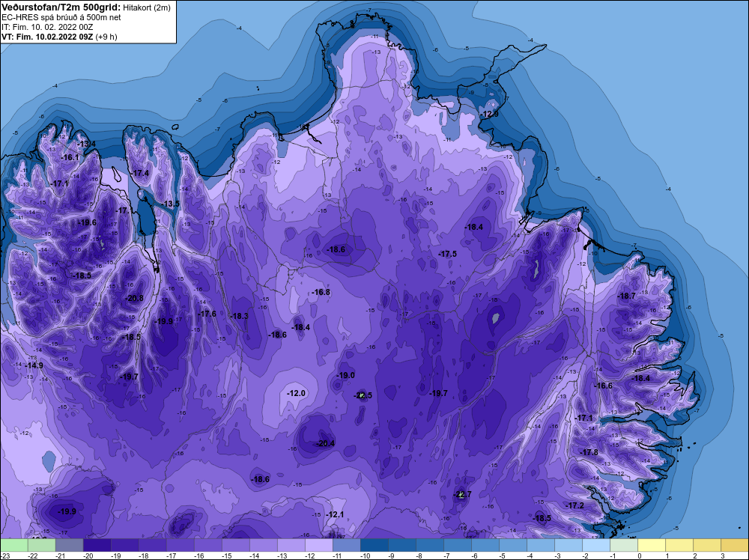Image resolution: width=749 pixels, height=560 pixels.
Task: Click the legend swatch labeled -23
Action: pos(13,545)
